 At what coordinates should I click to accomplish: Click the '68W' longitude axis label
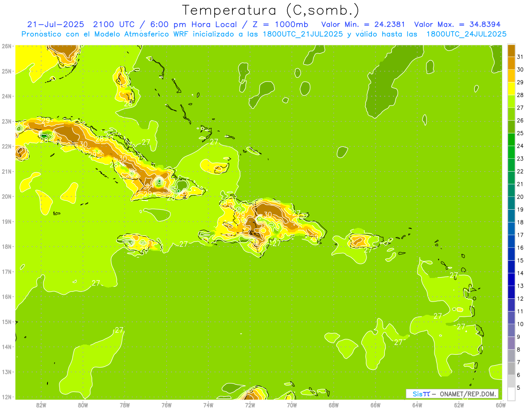pos(334,405)
